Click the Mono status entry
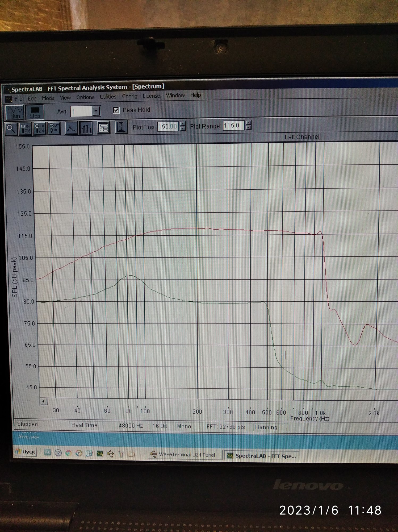This screenshot has height=532, width=398. (x=184, y=426)
